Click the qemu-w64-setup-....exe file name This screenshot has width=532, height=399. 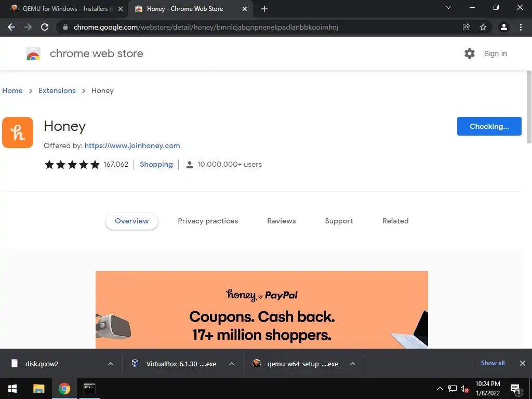pyautogui.click(x=303, y=364)
